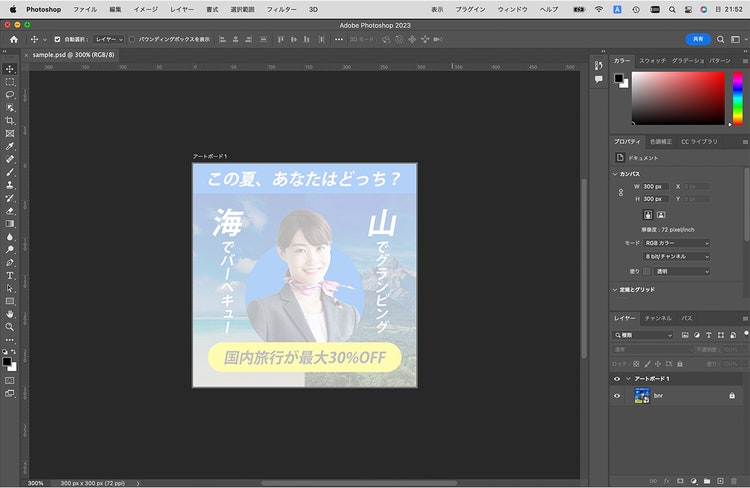Image resolution: width=750 pixels, height=488 pixels.
Task: Open the Edit Toolbar three-dots menu
Action: [10, 340]
